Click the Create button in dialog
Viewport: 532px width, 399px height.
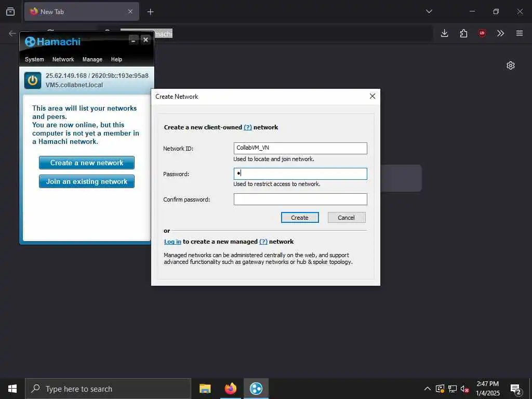pos(300,218)
